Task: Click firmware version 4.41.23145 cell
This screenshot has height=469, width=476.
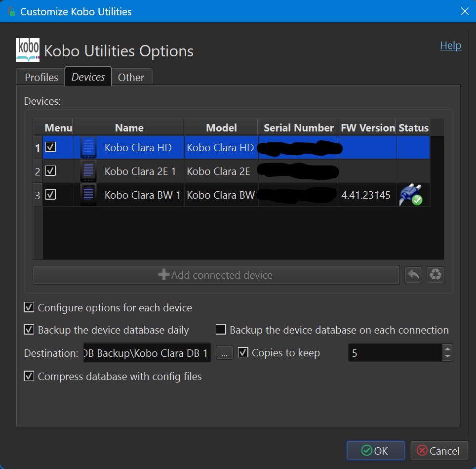Action: click(x=368, y=195)
